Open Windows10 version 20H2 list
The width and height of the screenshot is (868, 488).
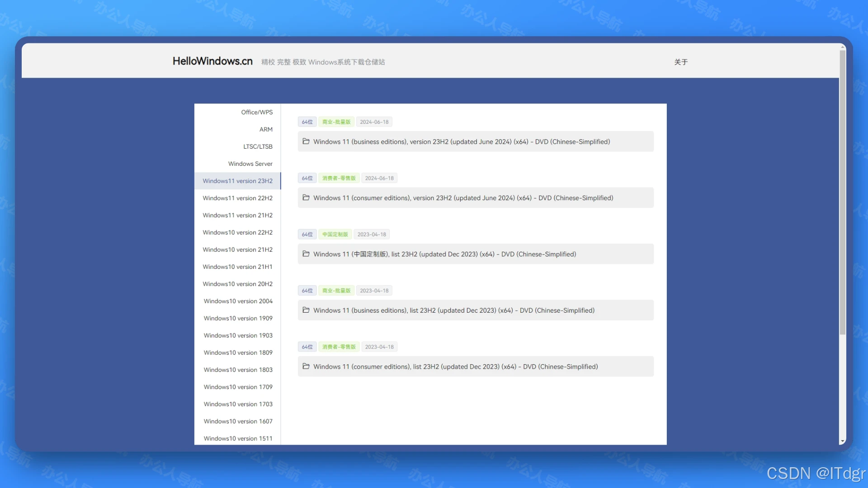pyautogui.click(x=238, y=284)
